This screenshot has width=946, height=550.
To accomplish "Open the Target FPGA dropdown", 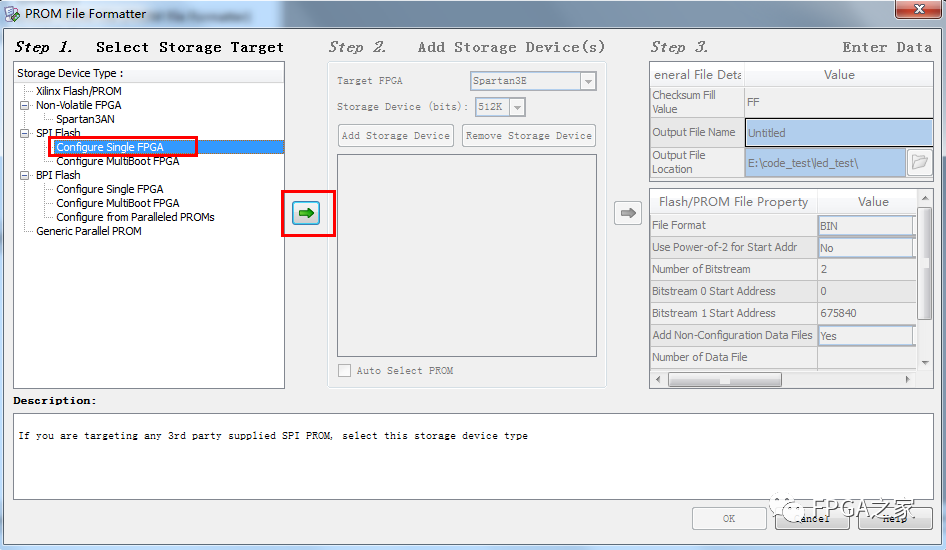I will (x=588, y=81).
